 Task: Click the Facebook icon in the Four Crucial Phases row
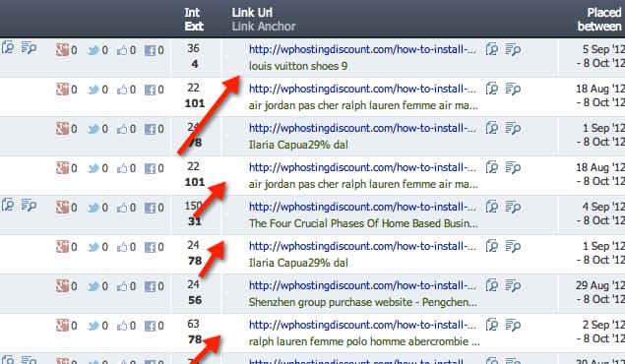pyautogui.click(x=150, y=208)
